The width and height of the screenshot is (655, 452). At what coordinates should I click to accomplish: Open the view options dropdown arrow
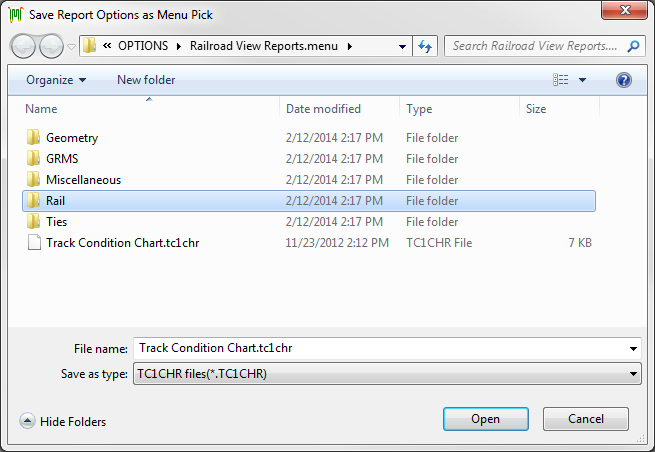tap(583, 80)
